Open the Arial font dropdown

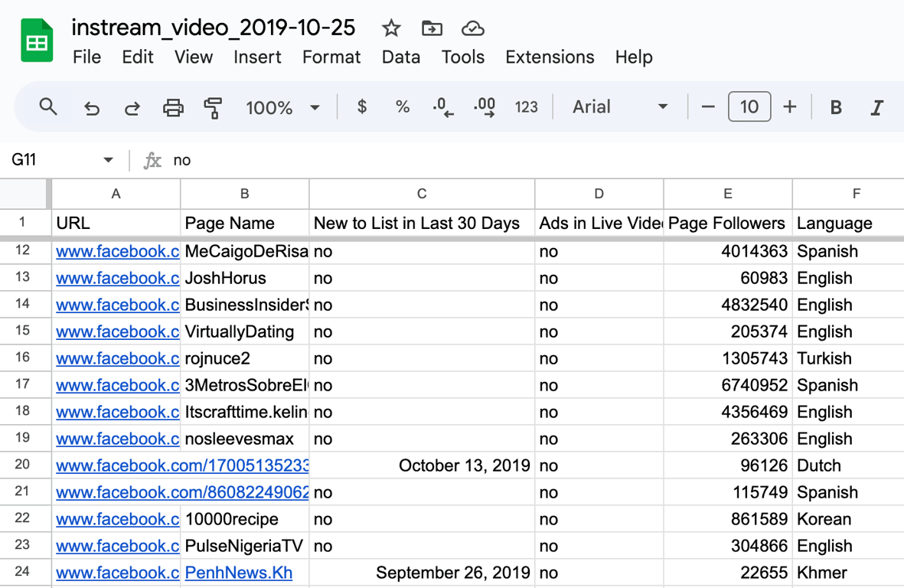[x=620, y=106]
